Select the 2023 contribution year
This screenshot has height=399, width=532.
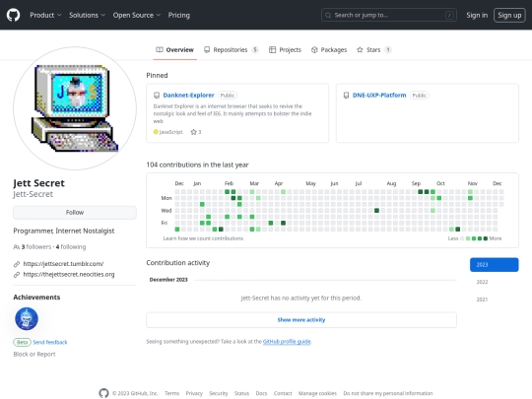click(494, 265)
